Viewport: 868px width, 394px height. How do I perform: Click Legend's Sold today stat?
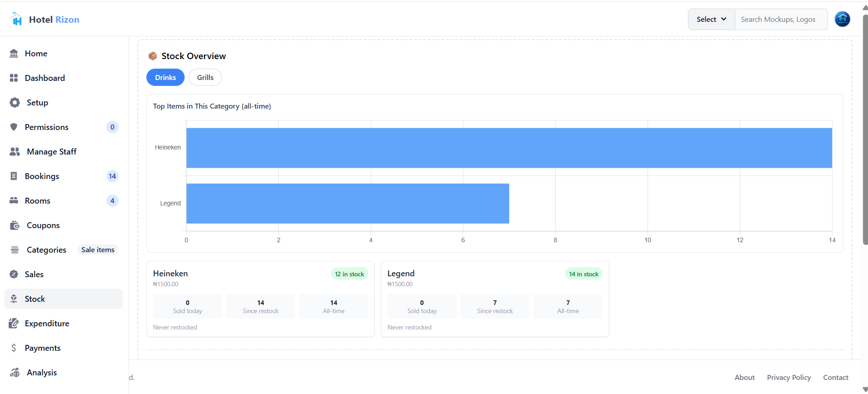[422, 306]
